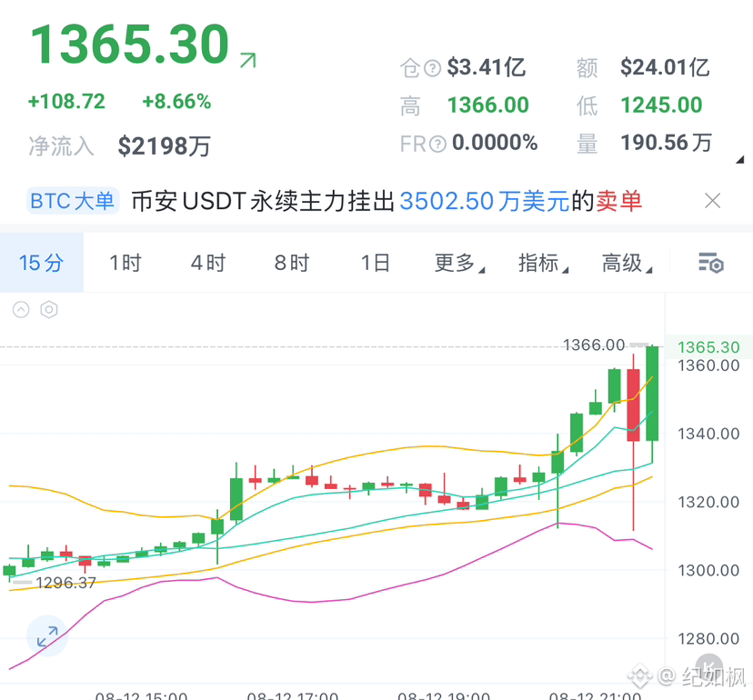This screenshot has height=700, width=753.
Task: Tap the low price 1245.00
Action: point(661,105)
